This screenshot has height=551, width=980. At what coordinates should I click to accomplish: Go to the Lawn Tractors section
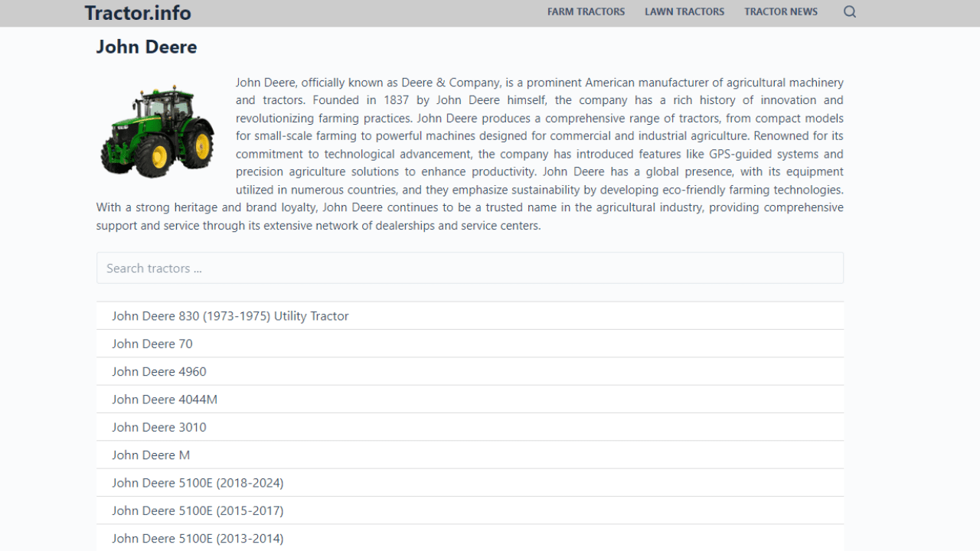tap(684, 11)
